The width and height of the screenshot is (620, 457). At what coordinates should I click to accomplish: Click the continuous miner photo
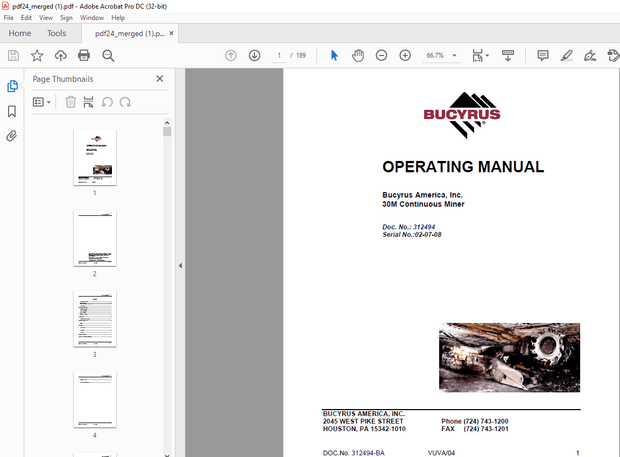point(509,357)
